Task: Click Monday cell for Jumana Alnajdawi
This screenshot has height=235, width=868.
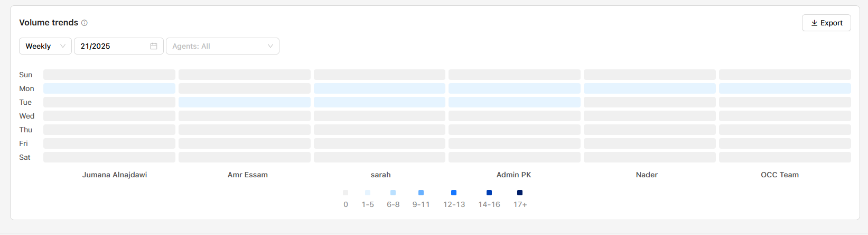Action: 109,88
